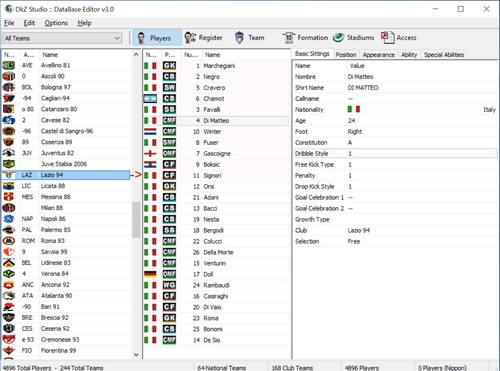Click the Roma 83 team crest icon
The width and height of the screenshot is (500, 371).
(x=9, y=241)
